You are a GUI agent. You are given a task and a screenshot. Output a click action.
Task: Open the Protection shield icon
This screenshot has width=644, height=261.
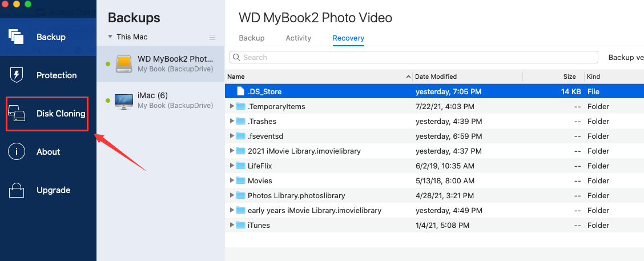[17, 75]
